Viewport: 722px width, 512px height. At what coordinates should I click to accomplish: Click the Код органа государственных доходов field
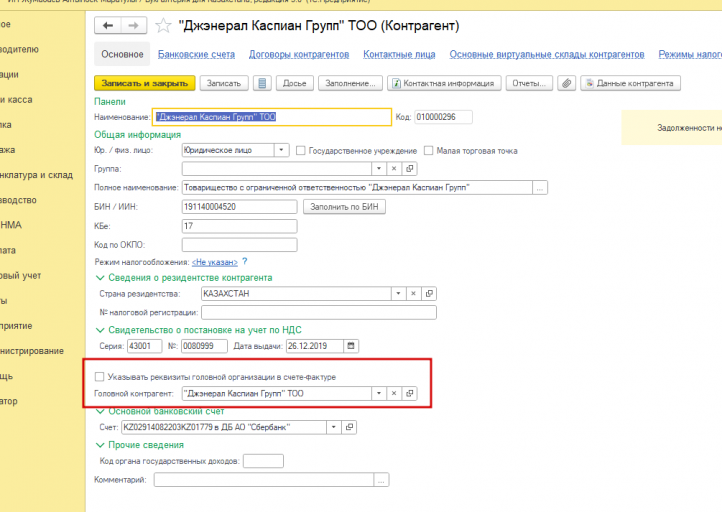[x=263, y=461]
